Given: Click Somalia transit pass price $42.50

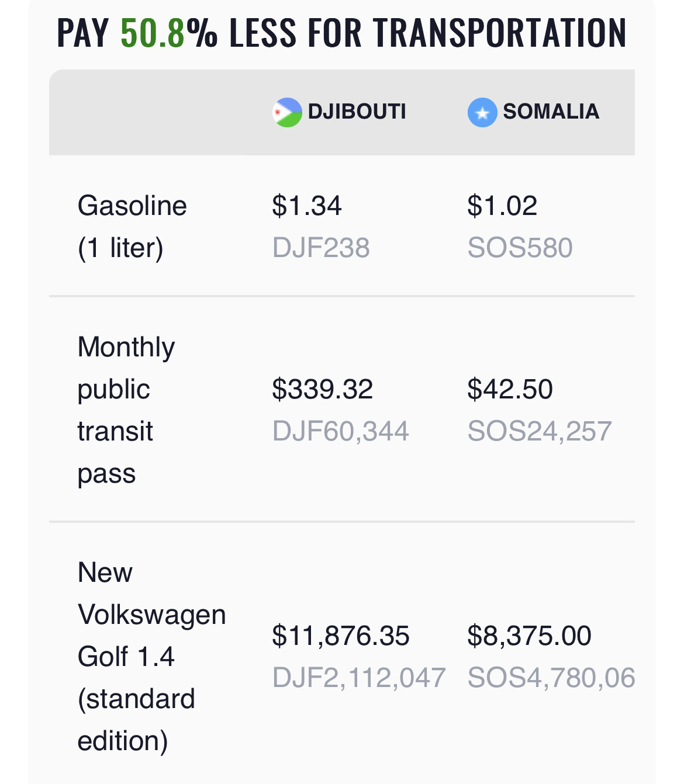Looking at the screenshot, I should pyautogui.click(x=510, y=389).
